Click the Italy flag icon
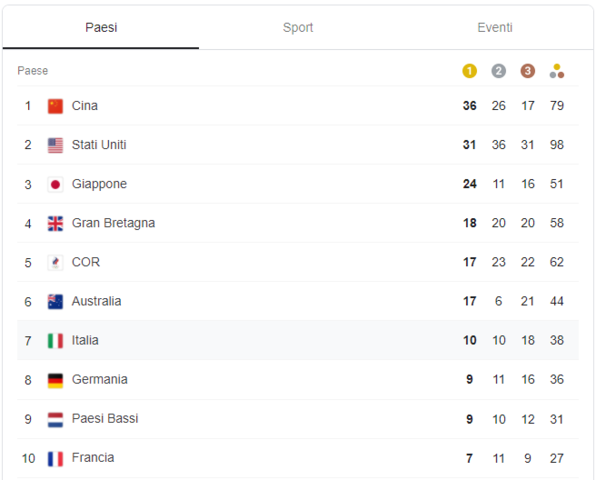 [x=55, y=341]
